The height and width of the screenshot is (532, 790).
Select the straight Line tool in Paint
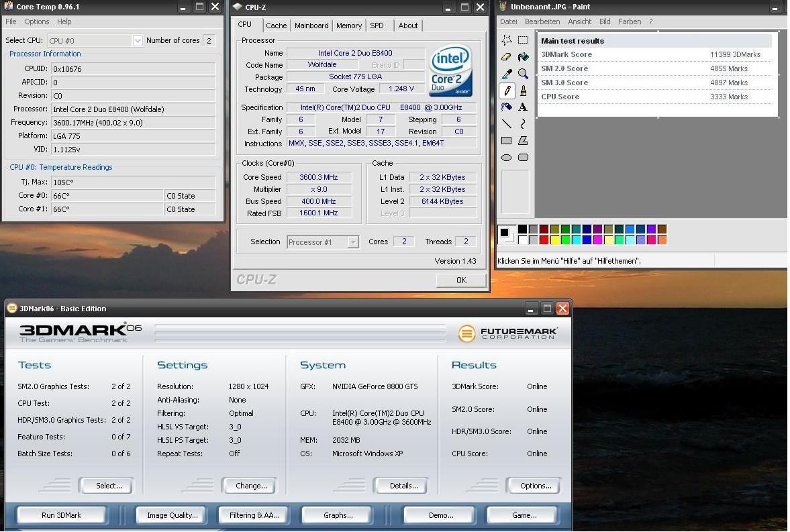tap(506, 123)
